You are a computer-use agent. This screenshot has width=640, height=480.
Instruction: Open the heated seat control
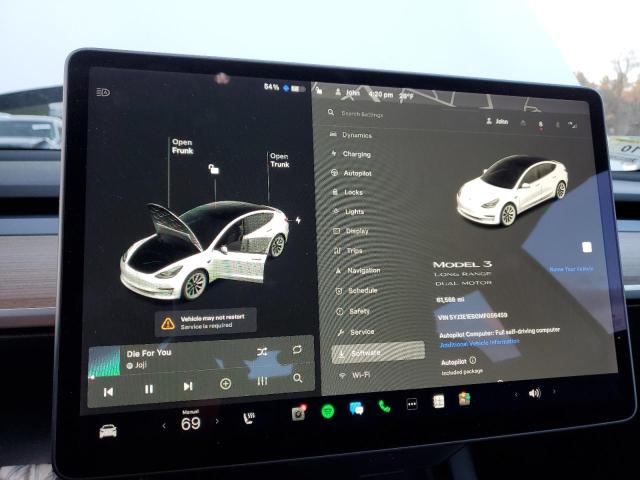pyautogui.click(x=249, y=418)
